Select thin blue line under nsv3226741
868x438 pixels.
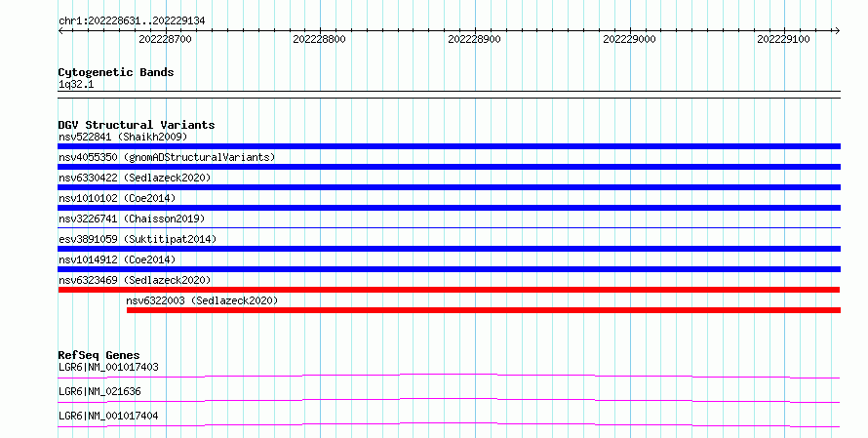(x=449, y=227)
